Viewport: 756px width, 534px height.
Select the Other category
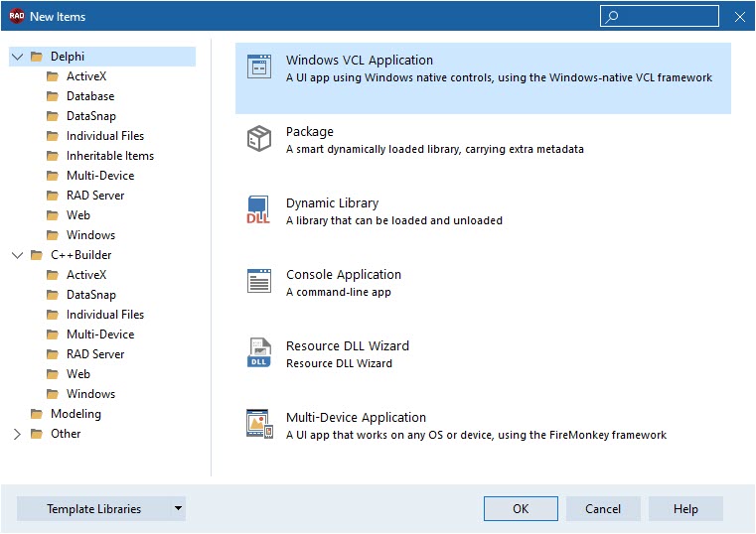click(x=66, y=434)
